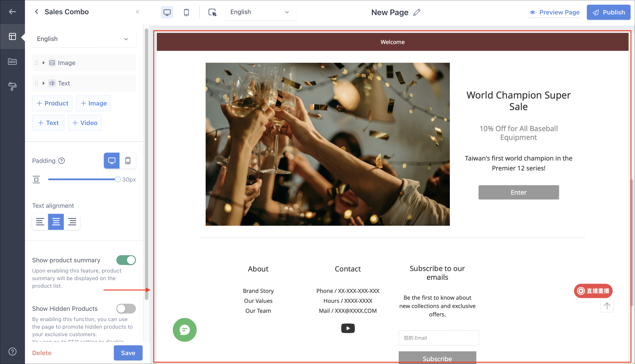Activate the element inspector cursor icon
The width and height of the screenshot is (635, 364).
212,12
